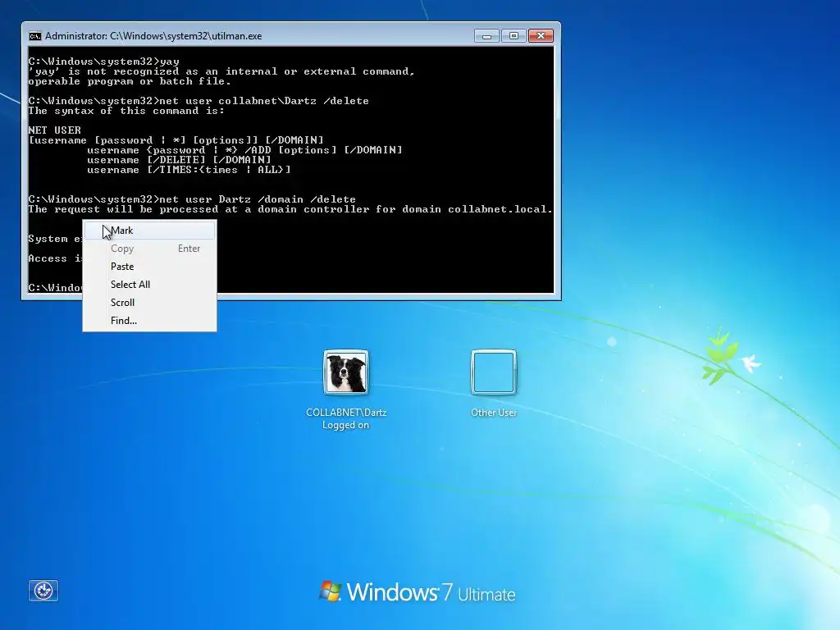This screenshot has height=630, width=840.
Task: Maximize the Administrator console window
Action: point(514,36)
